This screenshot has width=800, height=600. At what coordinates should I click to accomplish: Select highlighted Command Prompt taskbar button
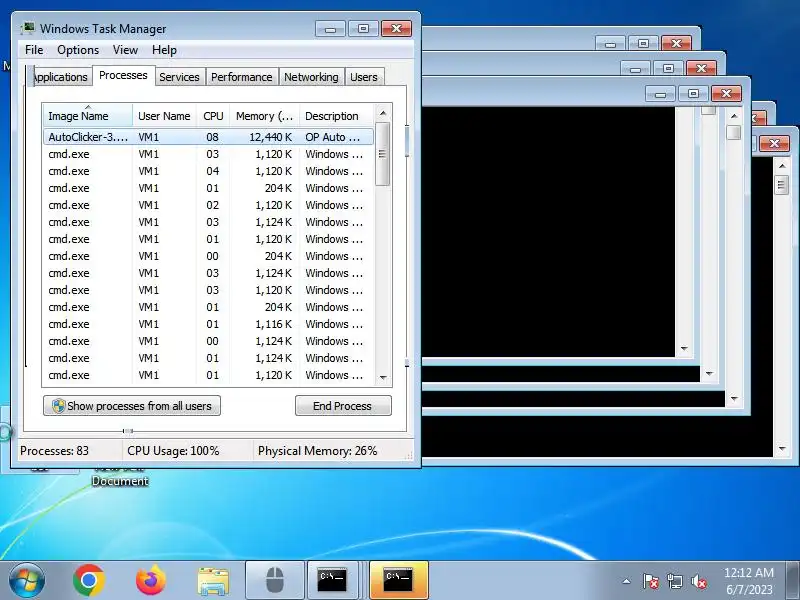coord(398,581)
